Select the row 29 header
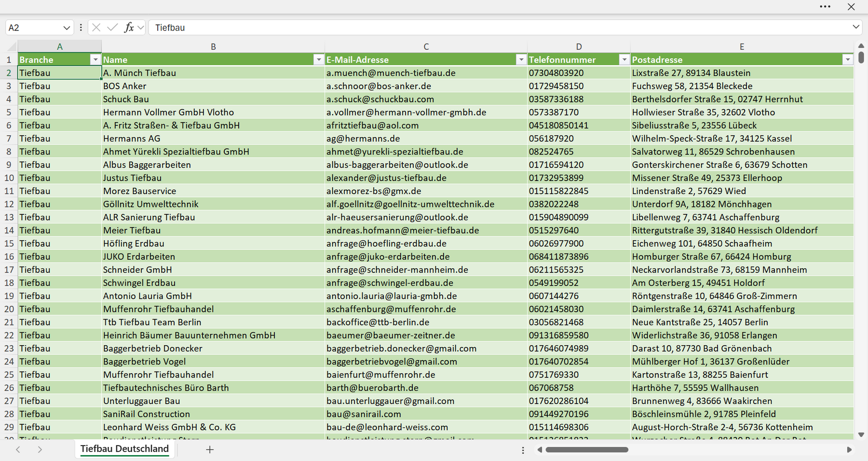This screenshot has height=461, width=868. pos(9,427)
